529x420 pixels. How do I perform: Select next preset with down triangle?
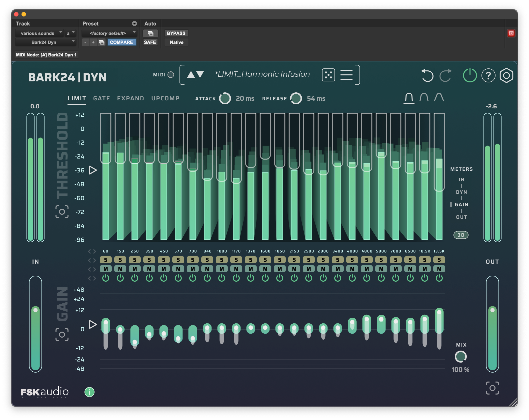(200, 74)
